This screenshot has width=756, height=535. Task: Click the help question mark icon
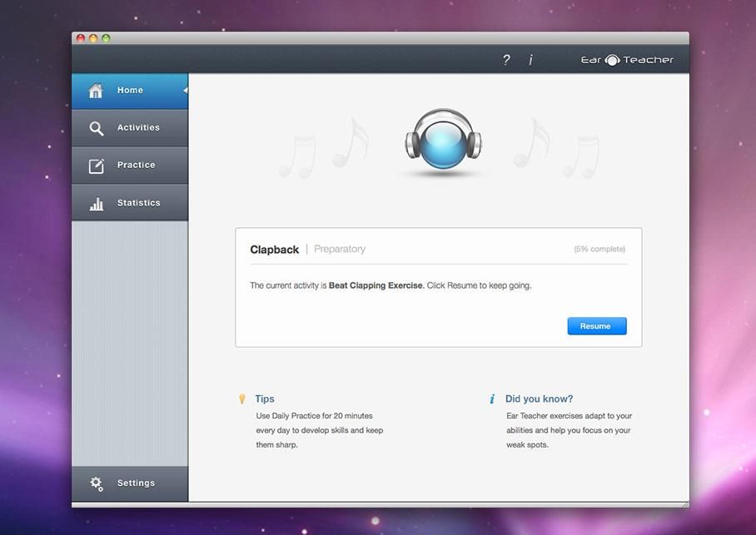pos(505,59)
